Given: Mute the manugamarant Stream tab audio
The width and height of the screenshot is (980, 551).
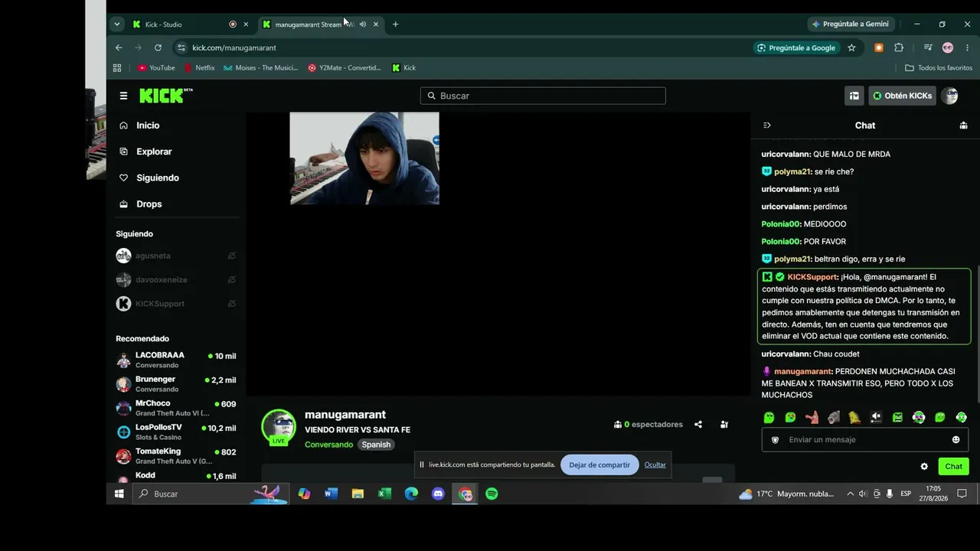Looking at the screenshot, I should click(x=363, y=24).
